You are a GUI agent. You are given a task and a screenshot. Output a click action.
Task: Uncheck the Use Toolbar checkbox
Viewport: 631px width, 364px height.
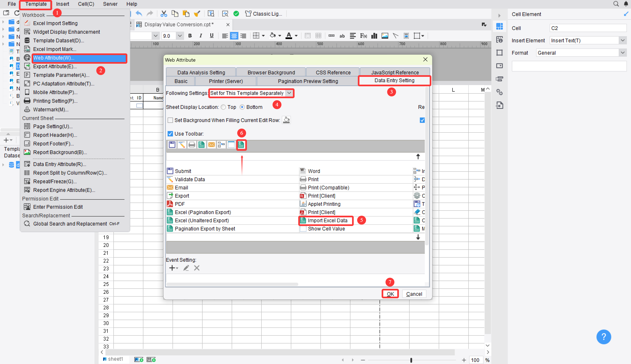pyautogui.click(x=170, y=134)
